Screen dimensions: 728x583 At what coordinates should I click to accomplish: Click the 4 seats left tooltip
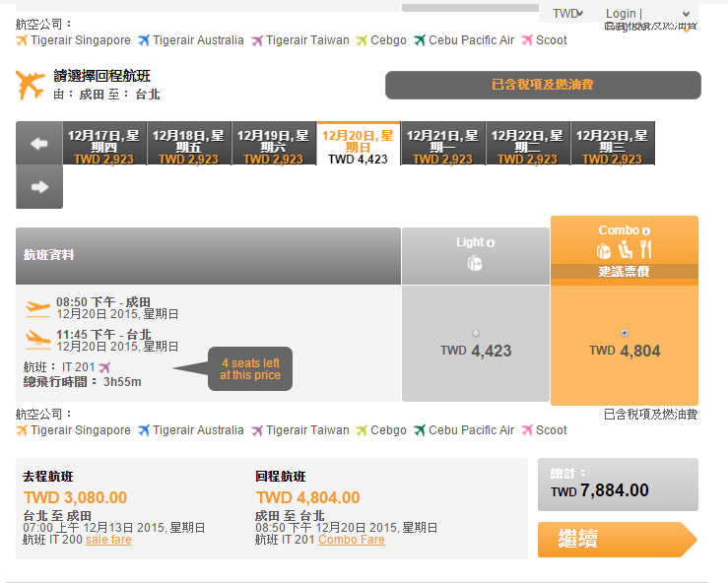(x=250, y=369)
